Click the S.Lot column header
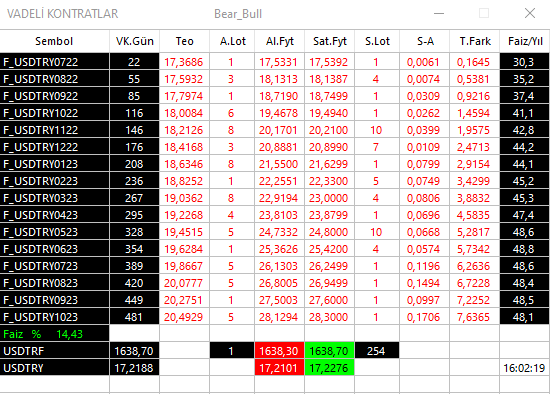Screen dimensions: 552x394 (x=377, y=41)
